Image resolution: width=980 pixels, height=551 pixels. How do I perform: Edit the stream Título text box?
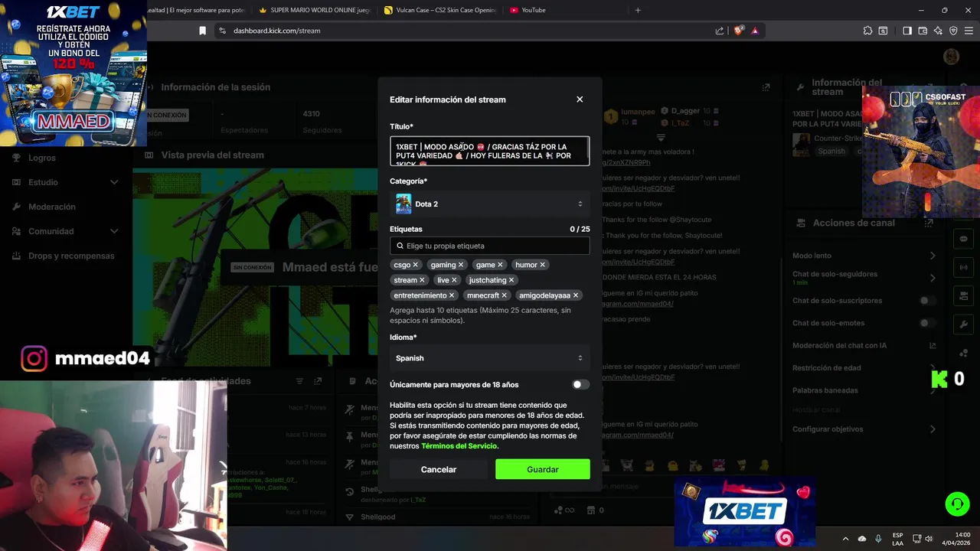[x=490, y=151]
